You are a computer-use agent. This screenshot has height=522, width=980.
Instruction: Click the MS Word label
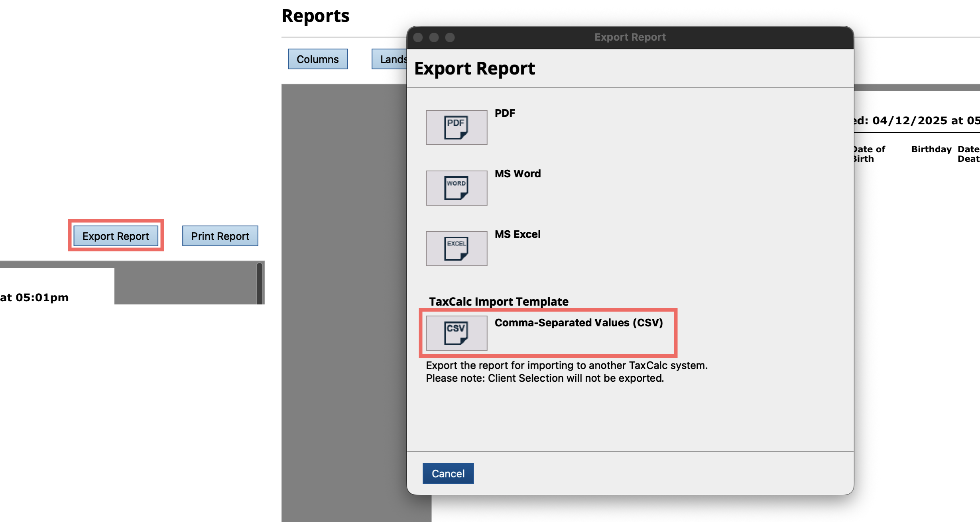[x=518, y=174]
